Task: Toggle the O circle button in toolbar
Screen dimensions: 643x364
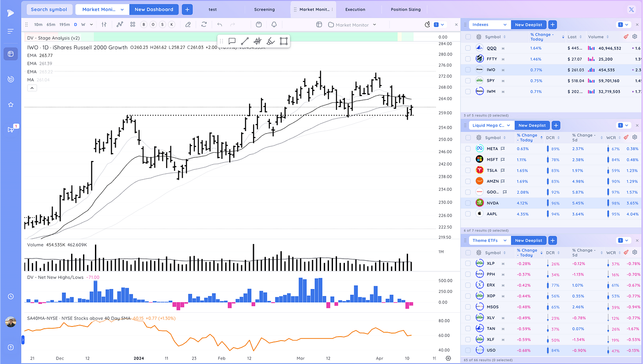Action: [153, 25]
